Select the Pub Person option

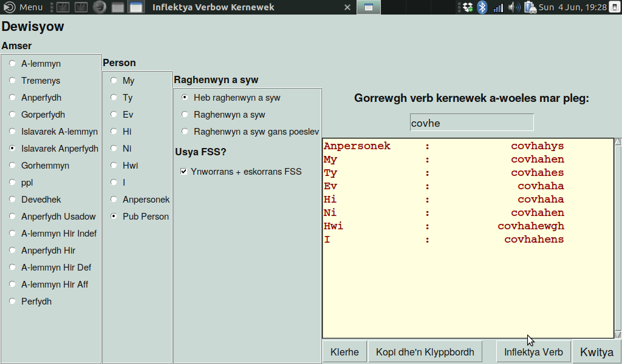click(x=114, y=216)
